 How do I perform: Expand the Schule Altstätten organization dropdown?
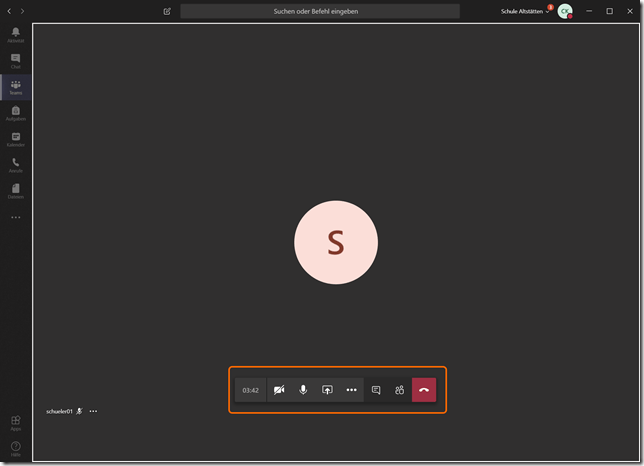point(526,11)
